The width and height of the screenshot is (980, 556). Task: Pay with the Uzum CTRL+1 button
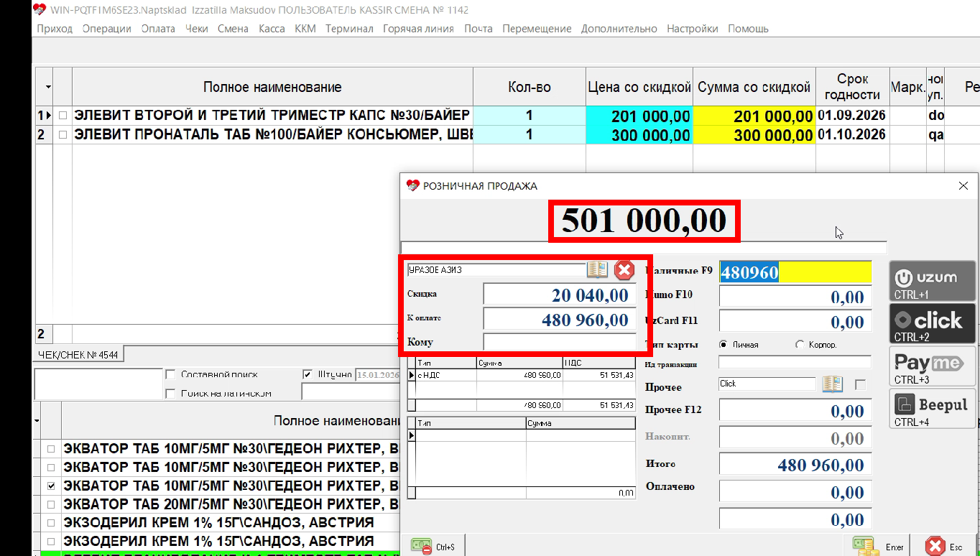(x=933, y=281)
